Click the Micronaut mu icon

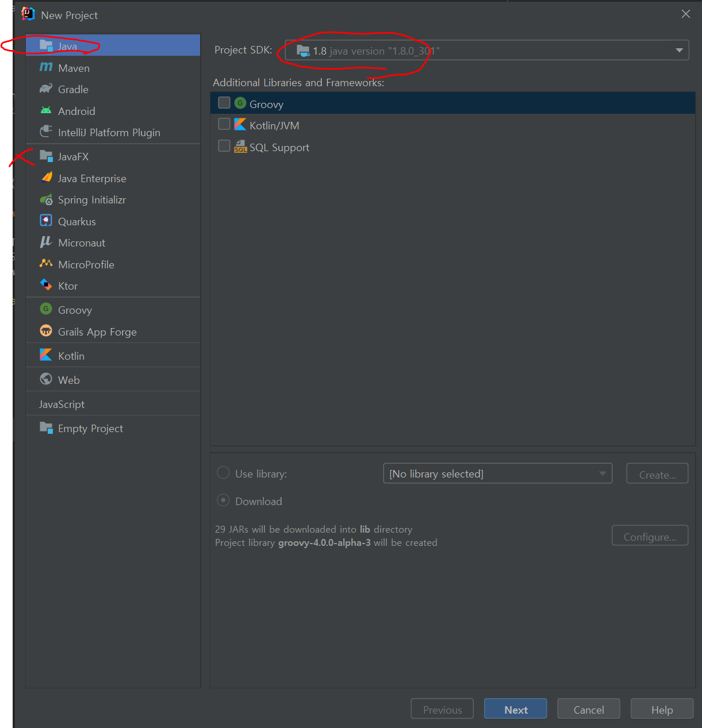[x=46, y=242]
